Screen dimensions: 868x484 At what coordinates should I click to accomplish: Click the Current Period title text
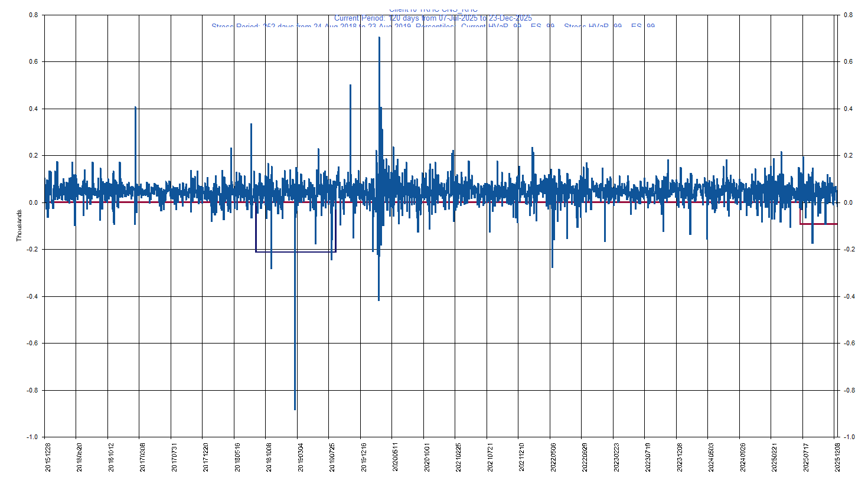[x=433, y=18]
